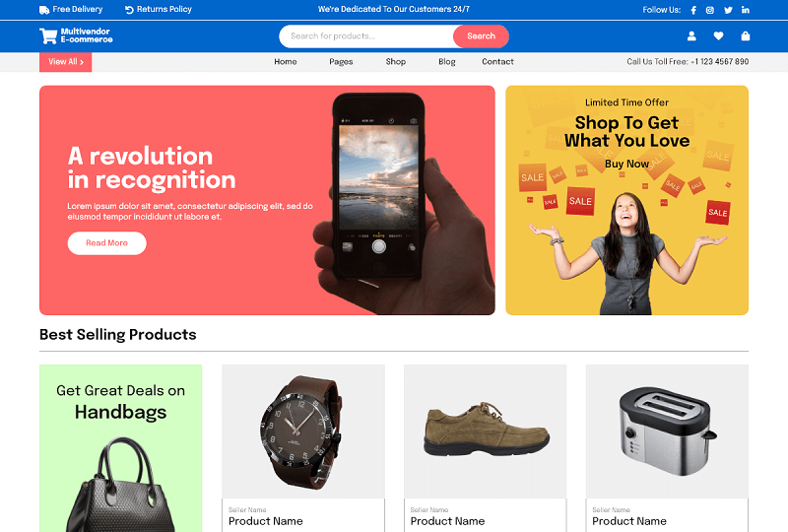Focus the Search for products field
Screen dimensions: 788x532
(x=366, y=36)
